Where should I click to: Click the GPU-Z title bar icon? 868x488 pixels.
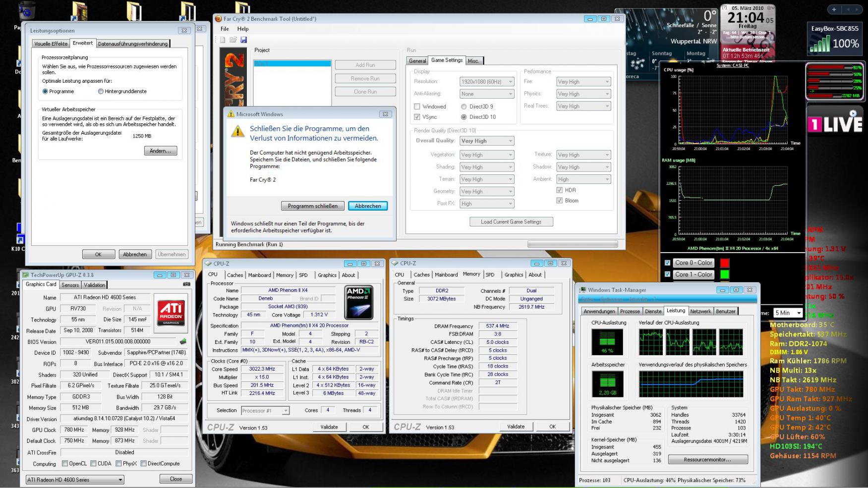(x=25, y=275)
